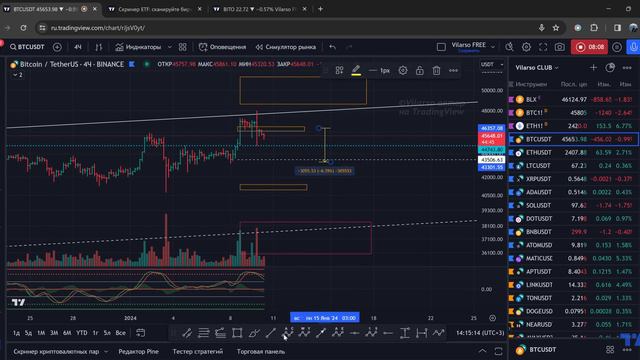
Task: Open the chart type bars dropdown
Action: pos(98,47)
